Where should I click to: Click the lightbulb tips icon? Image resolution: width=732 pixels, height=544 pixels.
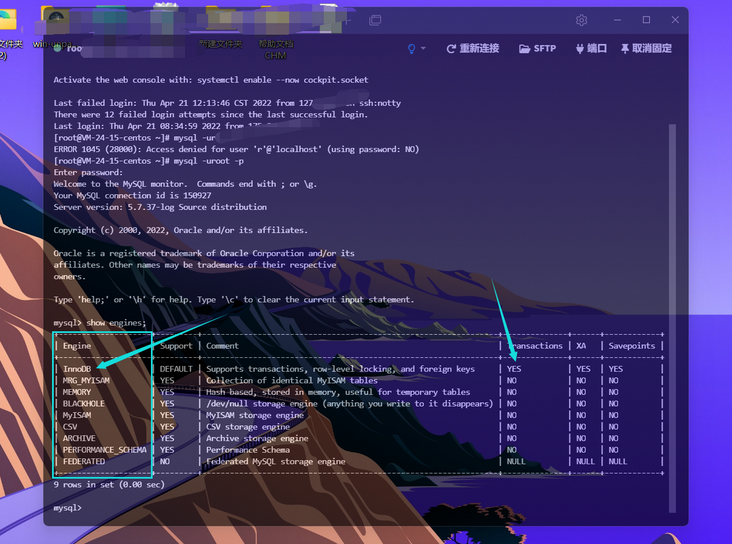(x=411, y=48)
